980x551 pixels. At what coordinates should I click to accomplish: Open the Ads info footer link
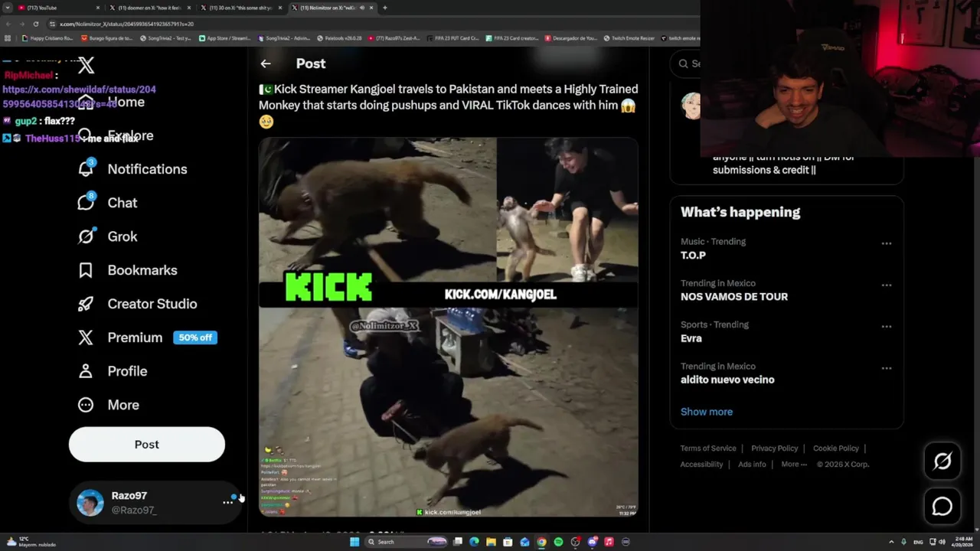752,465
